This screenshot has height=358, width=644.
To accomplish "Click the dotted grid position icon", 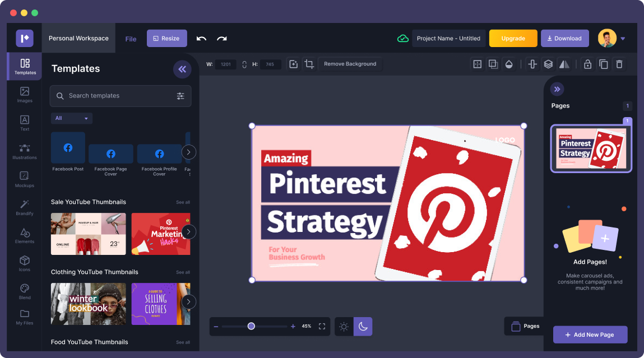I will [x=477, y=64].
